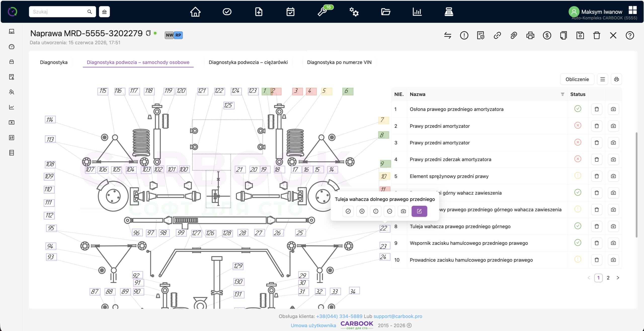Image resolution: width=644 pixels, height=331 pixels.
Task: Open the list menu next to Obliczenie
Action: 602,79
